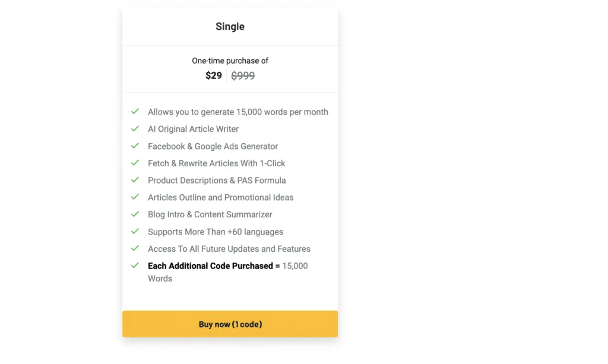This screenshot has height=364, width=608.
Task: Click checkmark beside Future Updates and Features
Action: tap(135, 248)
